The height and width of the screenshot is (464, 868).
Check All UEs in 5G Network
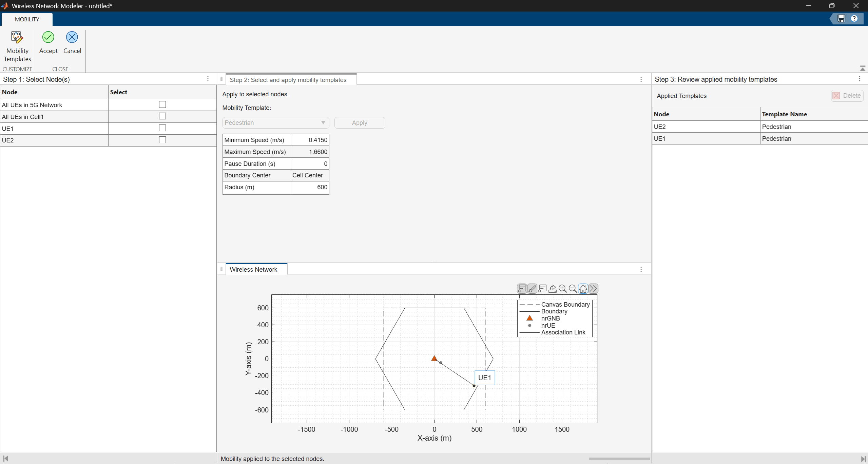coord(162,104)
